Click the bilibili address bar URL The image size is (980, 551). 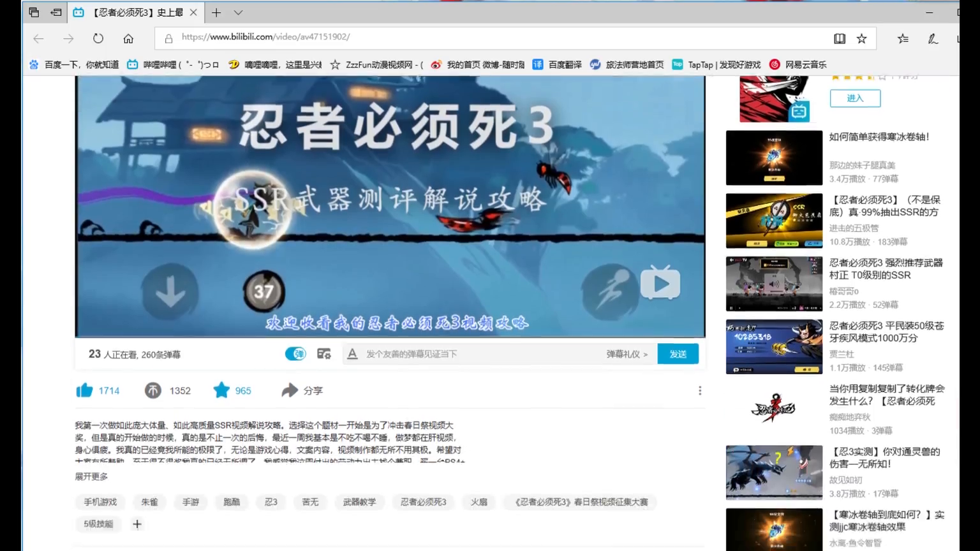click(265, 37)
